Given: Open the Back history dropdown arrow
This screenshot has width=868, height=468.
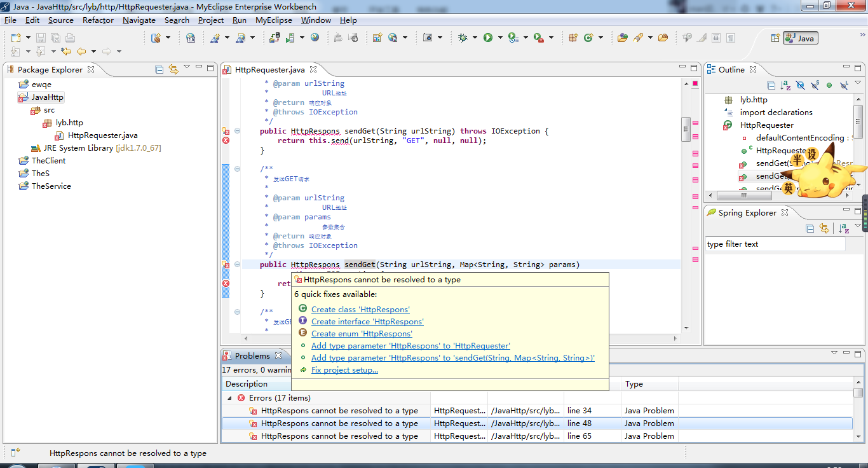Looking at the screenshot, I should click(x=93, y=52).
